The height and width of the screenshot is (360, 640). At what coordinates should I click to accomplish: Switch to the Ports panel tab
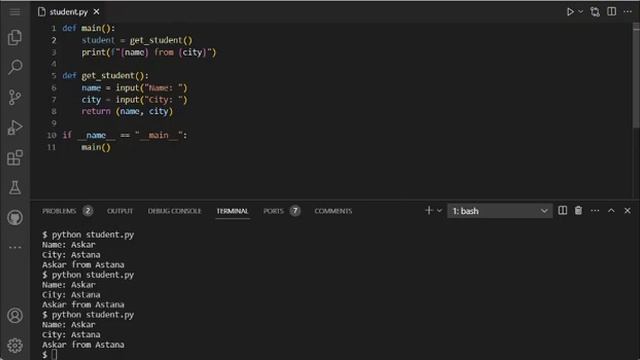pos(273,211)
